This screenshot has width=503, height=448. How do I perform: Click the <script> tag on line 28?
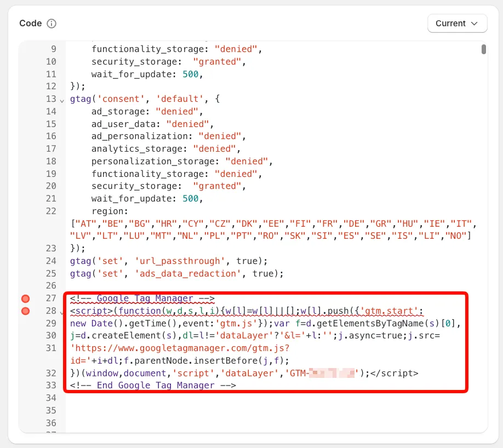tap(91, 311)
